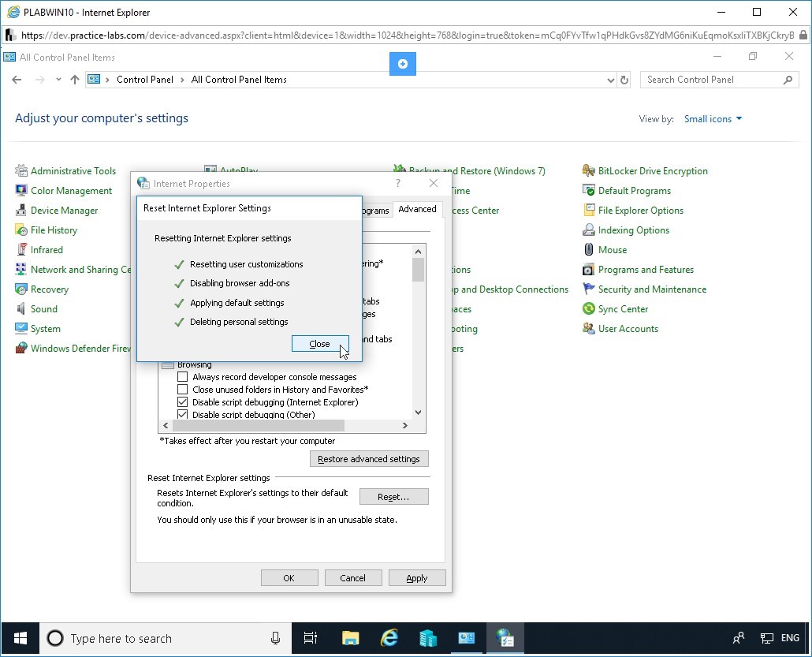The image size is (812, 657).
Task: Click Cancel in Internet Properties
Action: point(352,577)
